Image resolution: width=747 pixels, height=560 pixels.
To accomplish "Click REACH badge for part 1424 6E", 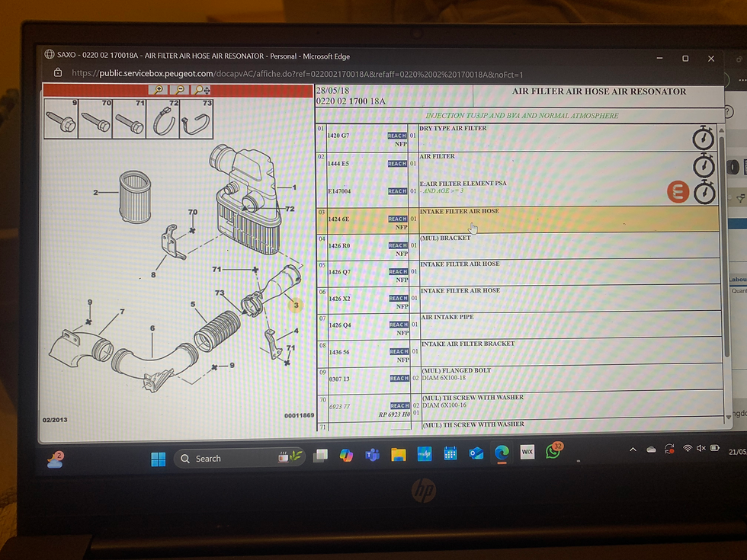I will click(397, 219).
